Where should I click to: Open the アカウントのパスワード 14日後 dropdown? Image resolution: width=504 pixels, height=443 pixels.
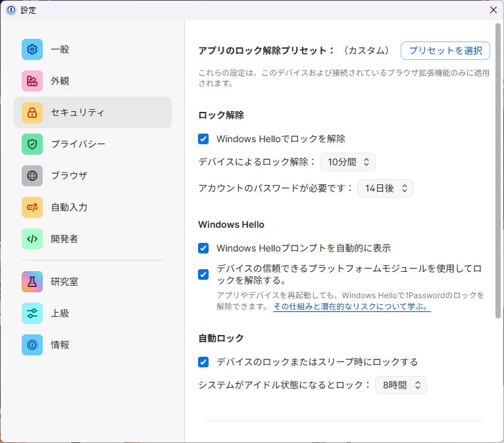coord(386,188)
